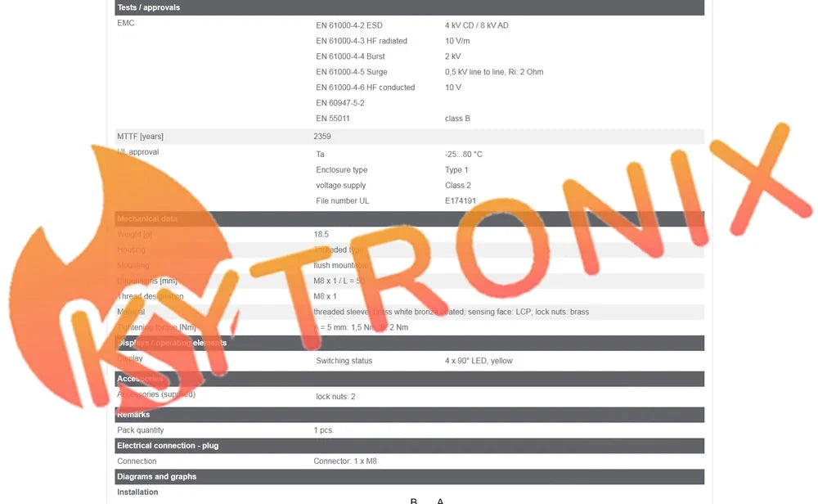Click the 'Displays / operating elements' header
Image resolution: width=818 pixels, height=504 pixels.
[410, 343]
